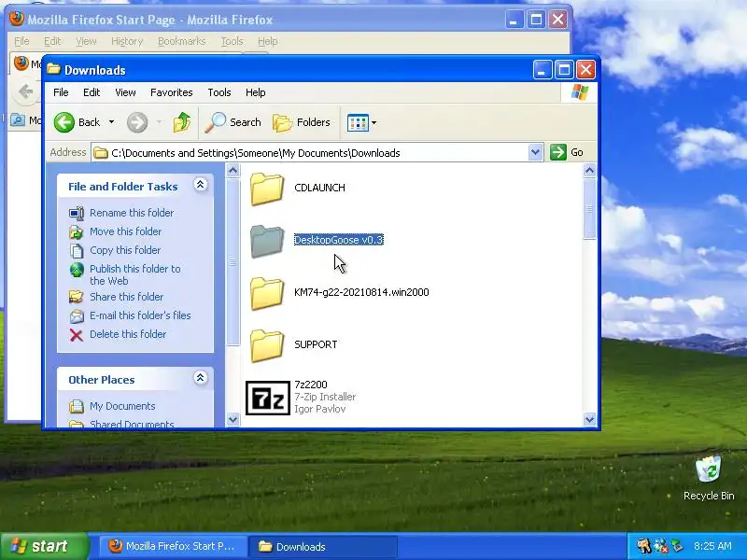
Task: Click the disabled Forward arrow icon
Action: pos(137,122)
